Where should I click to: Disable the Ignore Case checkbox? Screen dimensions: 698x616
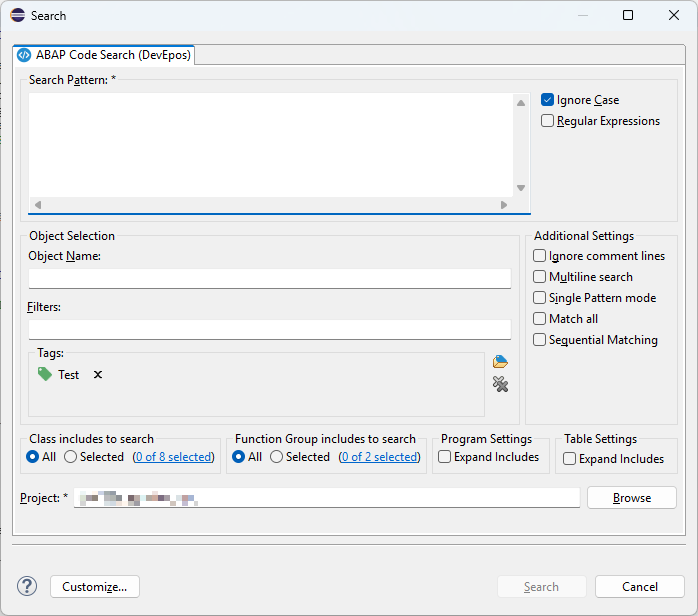pyautogui.click(x=547, y=100)
